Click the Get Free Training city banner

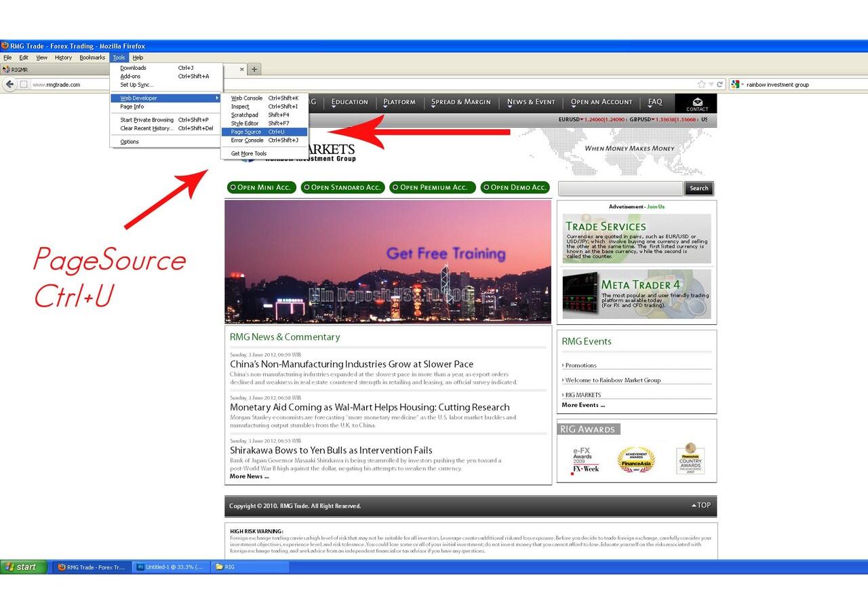pos(388,261)
